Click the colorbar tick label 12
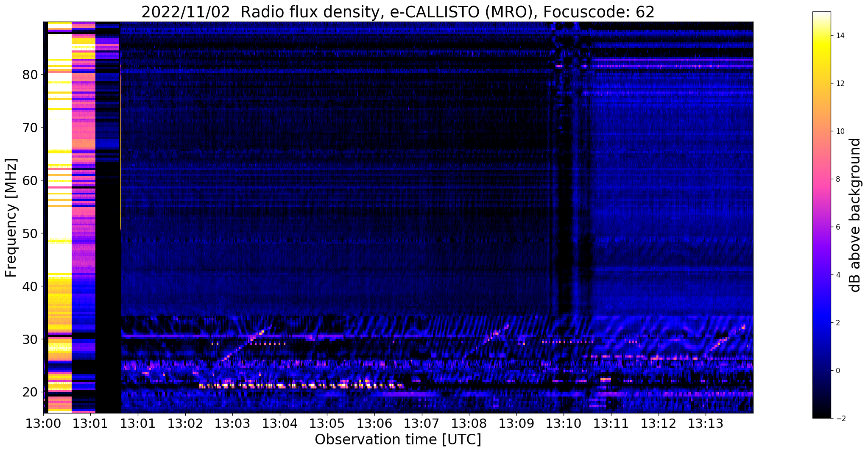Screen dimensions: 868x452 pos(840,83)
